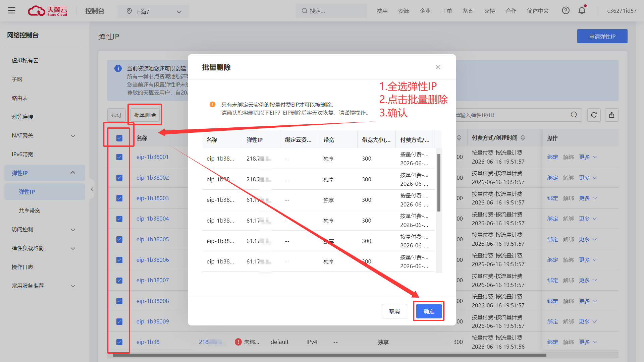This screenshot has height=362, width=644.
Task: Click the 续订 button
Action: tap(116, 115)
